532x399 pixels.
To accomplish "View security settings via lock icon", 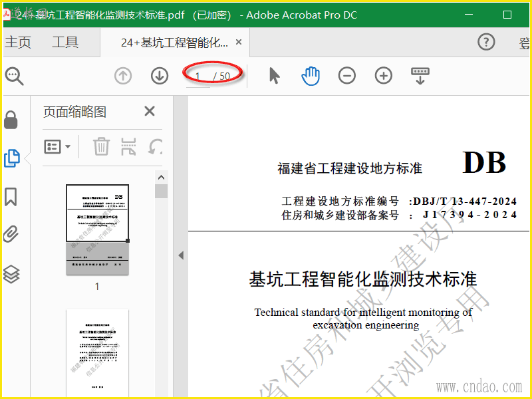I will pyautogui.click(x=11, y=120).
